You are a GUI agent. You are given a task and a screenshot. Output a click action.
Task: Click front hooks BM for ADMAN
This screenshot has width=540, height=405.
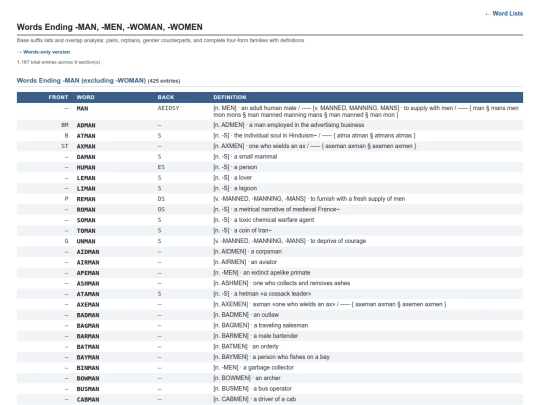(x=65, y=125)
